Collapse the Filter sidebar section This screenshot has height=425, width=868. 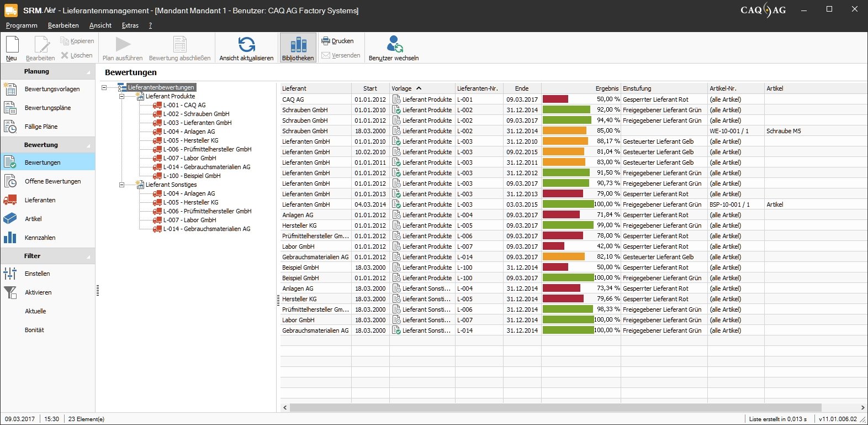[x=88, y=256]
